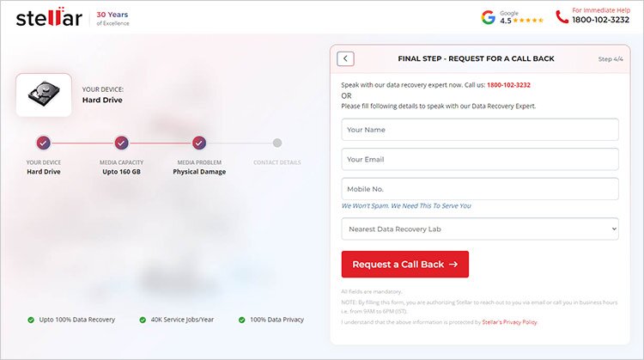The image size is (644, 360).
Task: Click the Your Name input field
Action: (480, 130)
